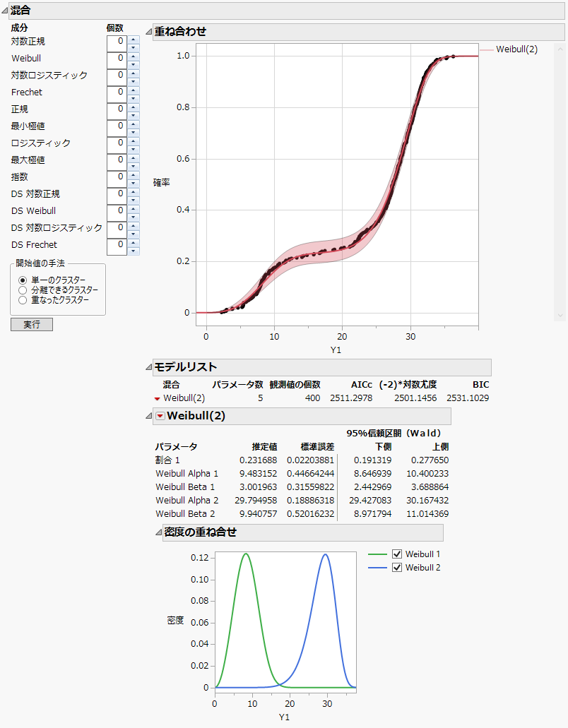568x728 pixels.
Task: Uncheck the Weibull 1 density curve
Action: tap(398, 554)
